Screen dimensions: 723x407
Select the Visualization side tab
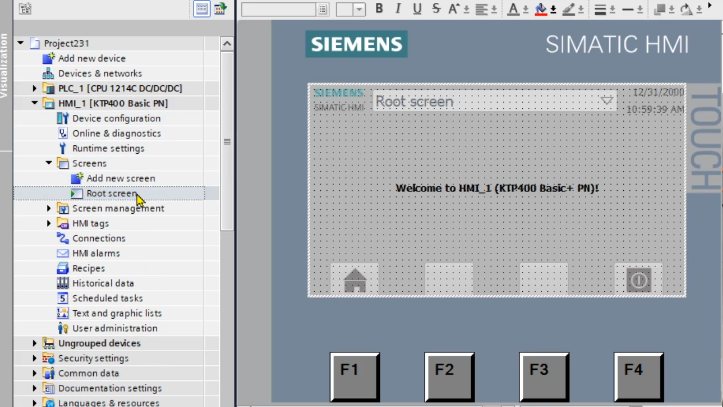point(4,65)
